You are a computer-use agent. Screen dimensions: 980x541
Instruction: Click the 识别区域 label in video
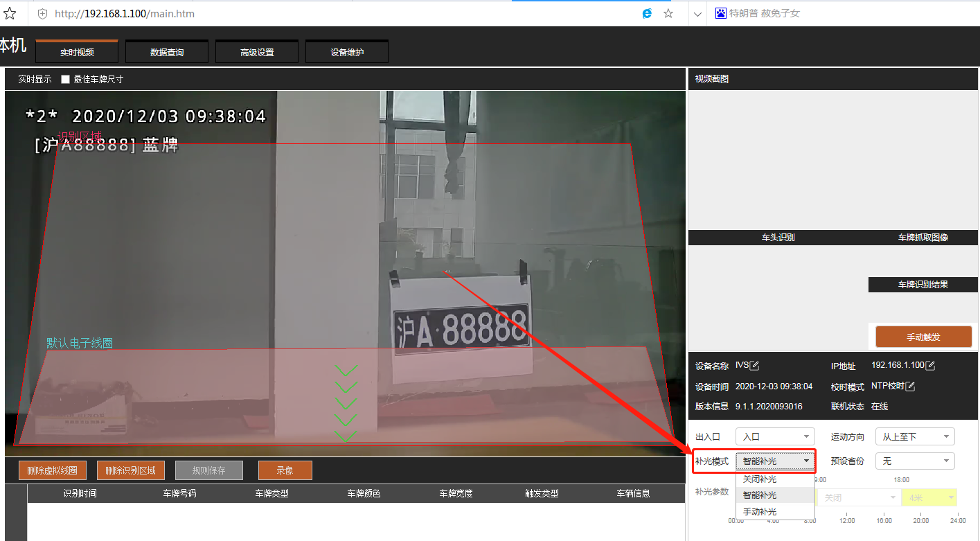tap(80, 136)
